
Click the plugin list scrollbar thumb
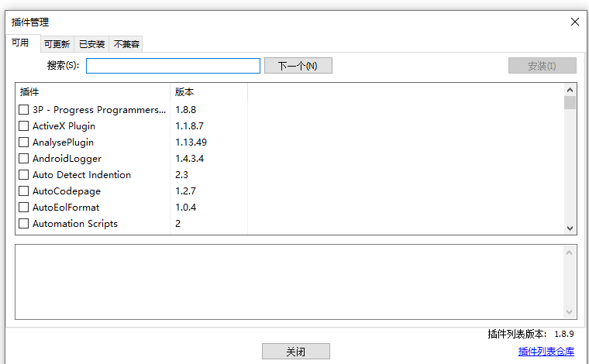click(x=570, y=102)
